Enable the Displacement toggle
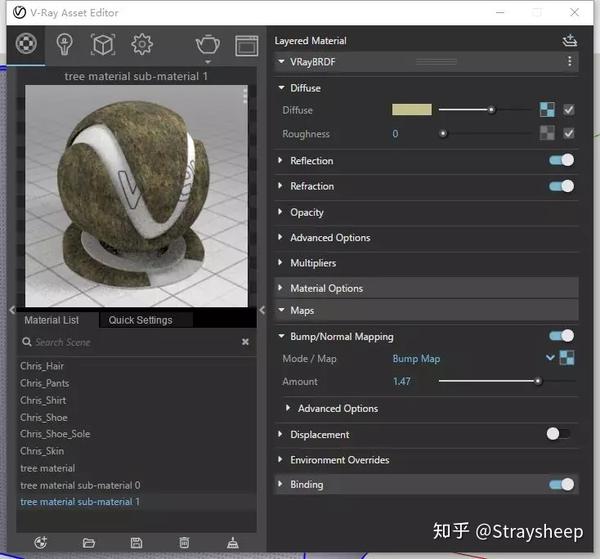 559,434
